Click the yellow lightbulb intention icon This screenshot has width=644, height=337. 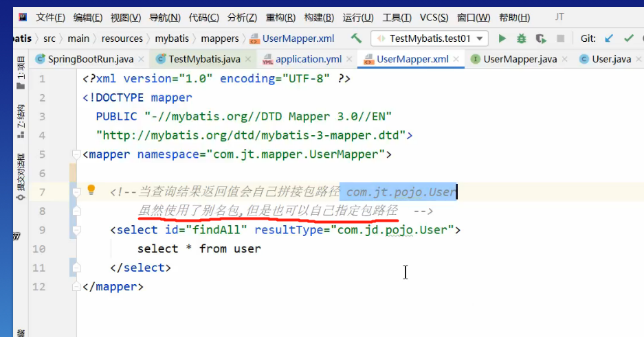point(91,190)
